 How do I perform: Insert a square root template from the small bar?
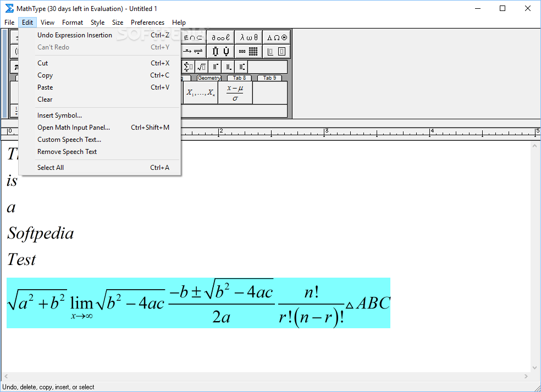(201, 67)
